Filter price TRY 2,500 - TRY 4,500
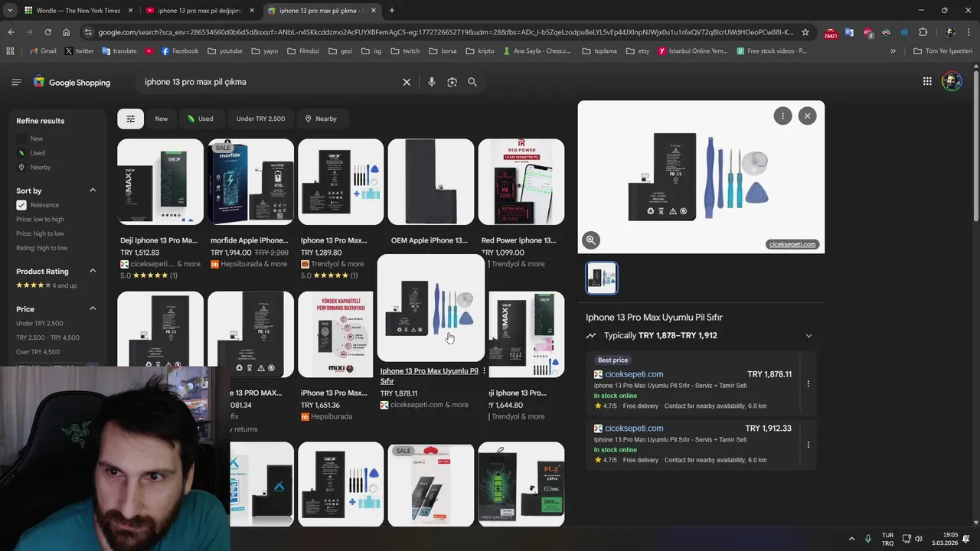The image size is (980, 551). [47, 337]
